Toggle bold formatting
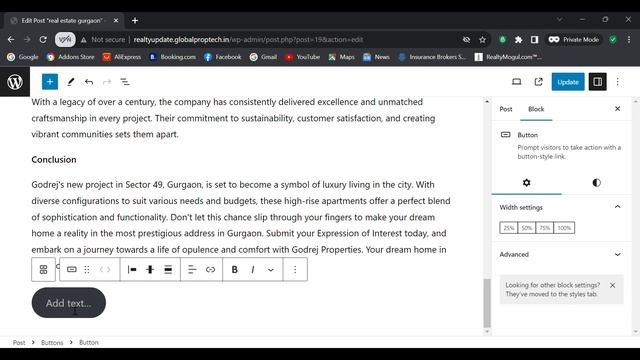 pyautogui.click(x=234, y=269)
